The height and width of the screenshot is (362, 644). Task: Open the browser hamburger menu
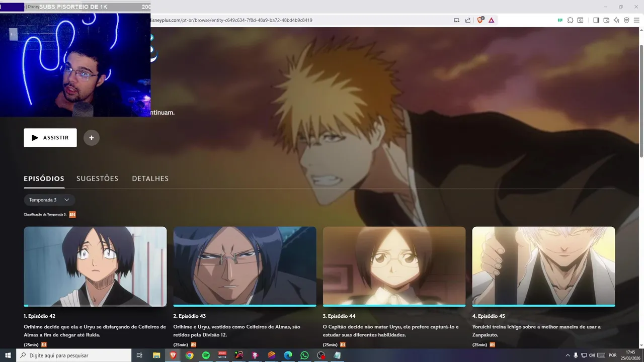[x=636, y=20]
